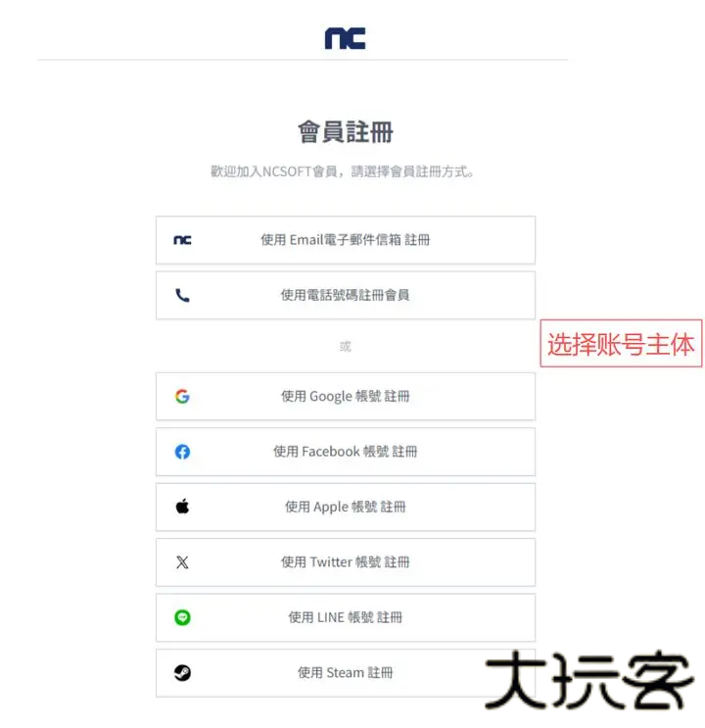Click the 大玩客 watermark text
Image resolution: width=705 pixels, height=728 pixels.
588,681
